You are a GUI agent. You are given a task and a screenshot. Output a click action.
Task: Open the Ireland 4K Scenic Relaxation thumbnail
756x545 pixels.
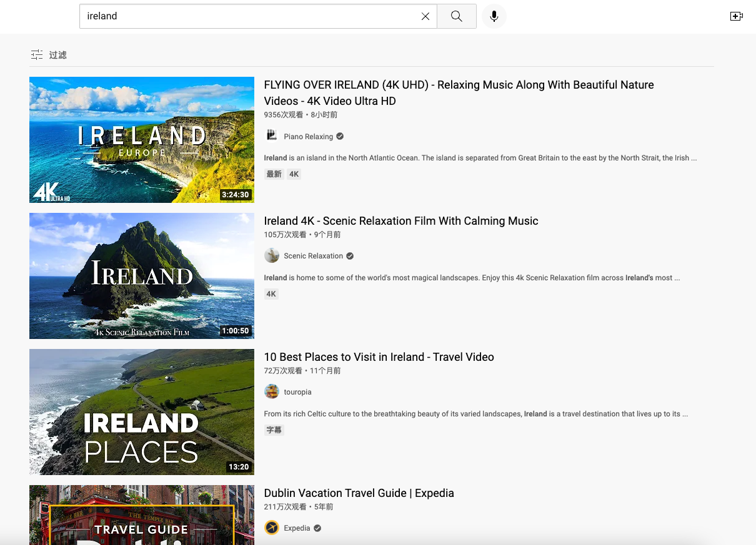[x=142, y=276]
